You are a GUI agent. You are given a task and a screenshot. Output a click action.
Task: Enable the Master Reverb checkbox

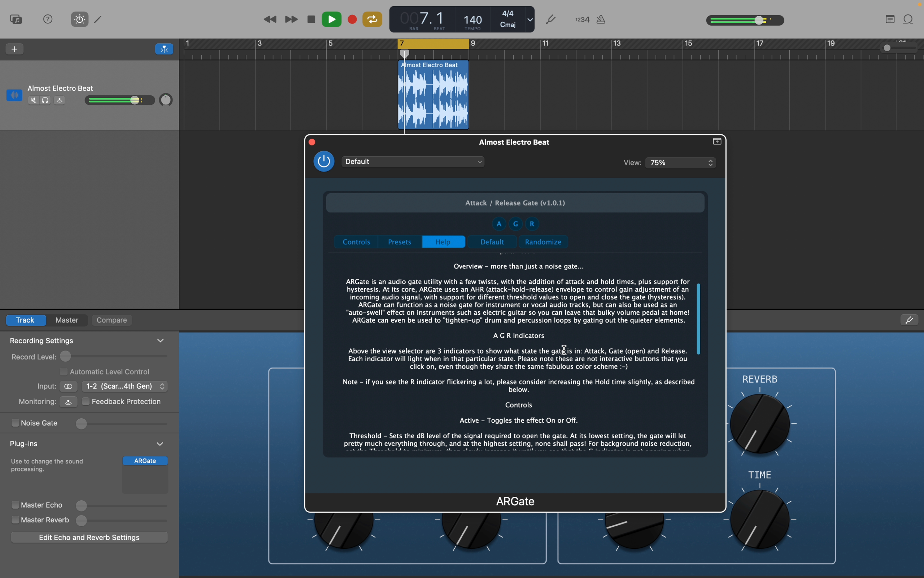pos(15,520)
